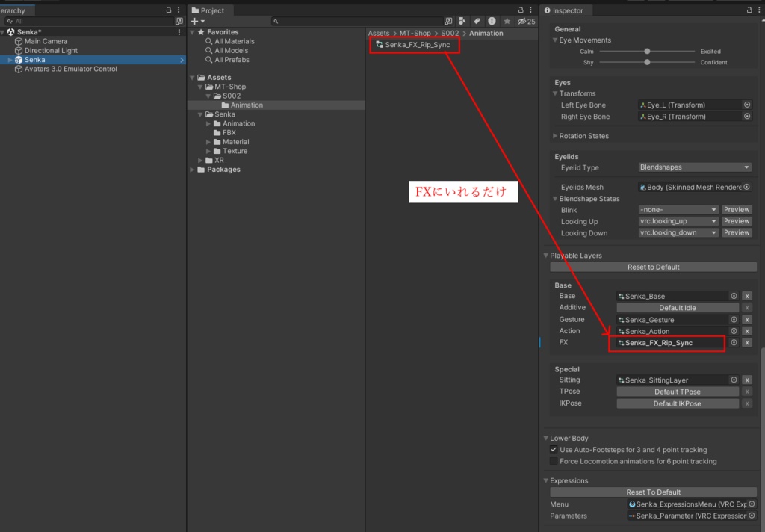Click the Hierarchy panel lock icon
This screenshot has width=765, height=532.
pyautogui.click(x=169, y=10)
